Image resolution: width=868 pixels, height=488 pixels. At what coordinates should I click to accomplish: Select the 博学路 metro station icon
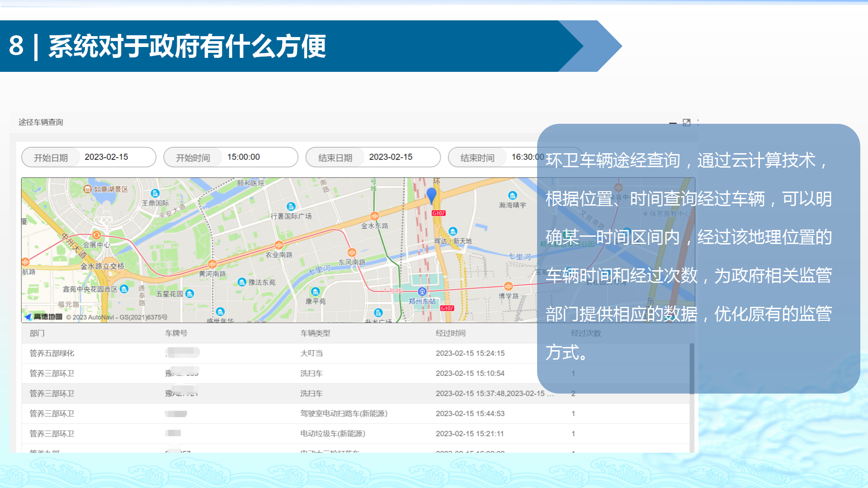point(508,286)
